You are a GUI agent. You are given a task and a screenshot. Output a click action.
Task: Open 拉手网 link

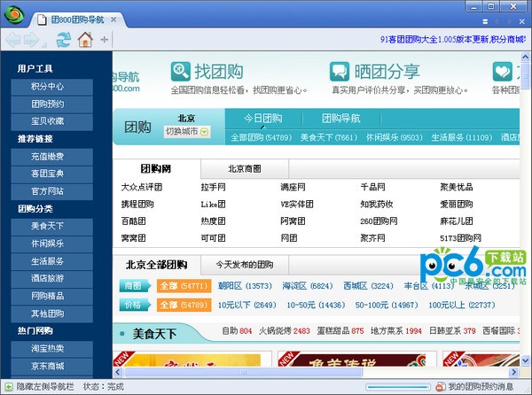tap(213, 187)
